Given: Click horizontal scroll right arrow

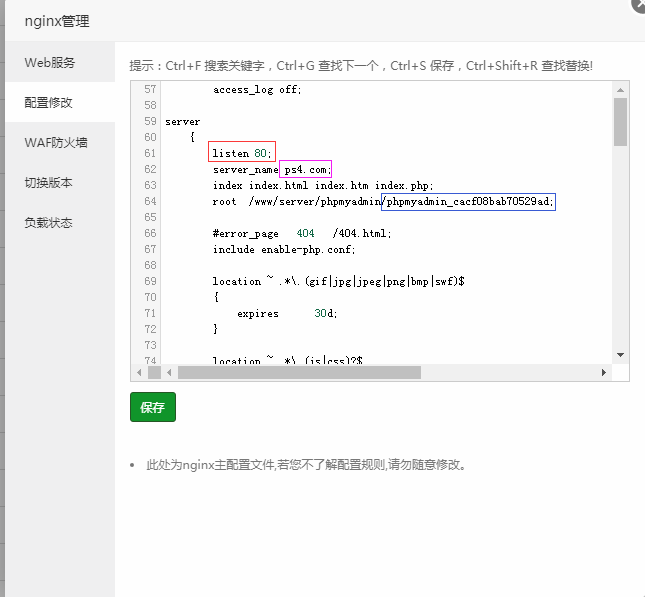Looking at the screenshot, I should point(603,372).
